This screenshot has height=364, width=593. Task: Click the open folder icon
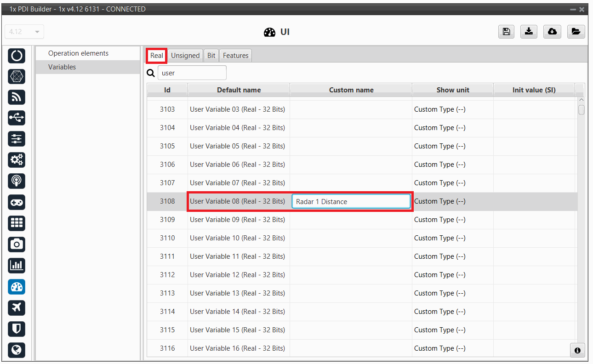576,31
